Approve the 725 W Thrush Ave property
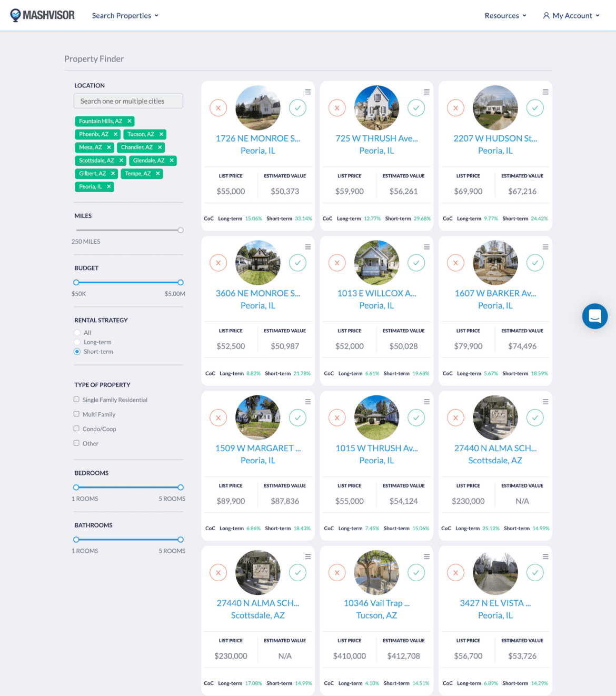The height and width of the screenshot is (696, 616). [x=416, y=108]
